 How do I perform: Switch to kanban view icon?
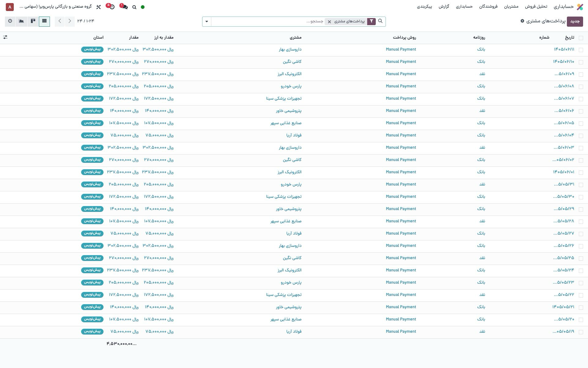(33, 21)
